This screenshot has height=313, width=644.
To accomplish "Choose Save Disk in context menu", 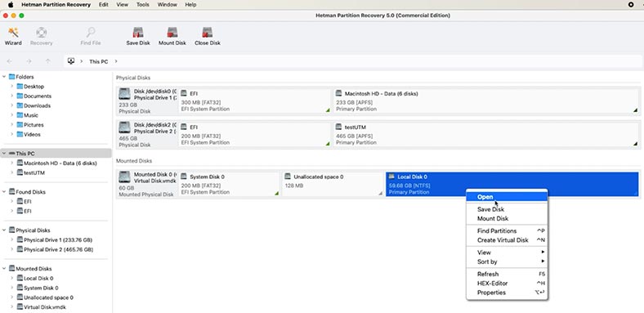I will [507, 209].
